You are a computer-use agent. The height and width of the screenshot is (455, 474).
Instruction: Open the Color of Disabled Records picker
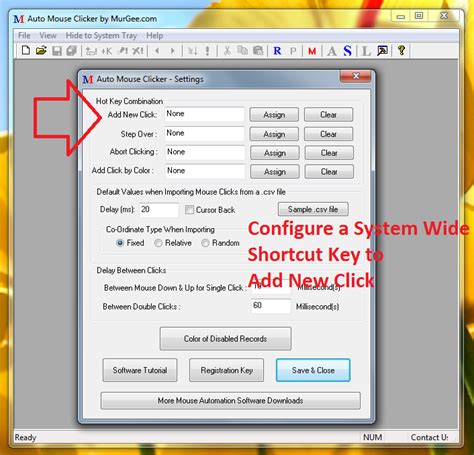point(225,339)
